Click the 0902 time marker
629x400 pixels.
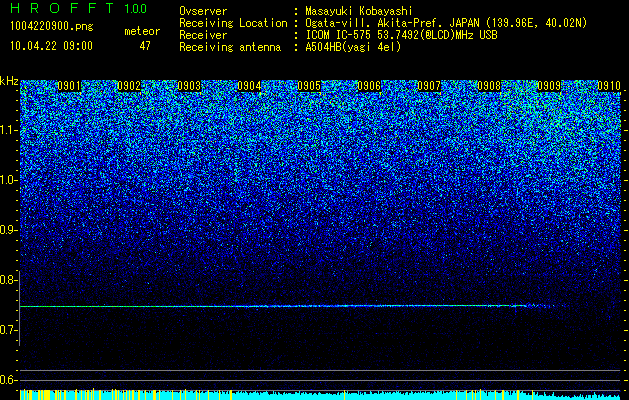129,86
